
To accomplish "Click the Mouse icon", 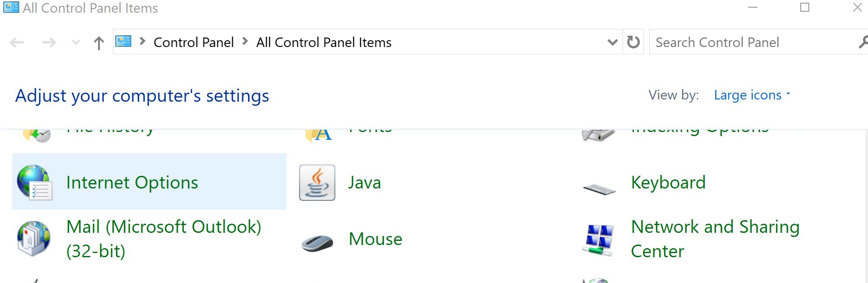I will point(317,242).
